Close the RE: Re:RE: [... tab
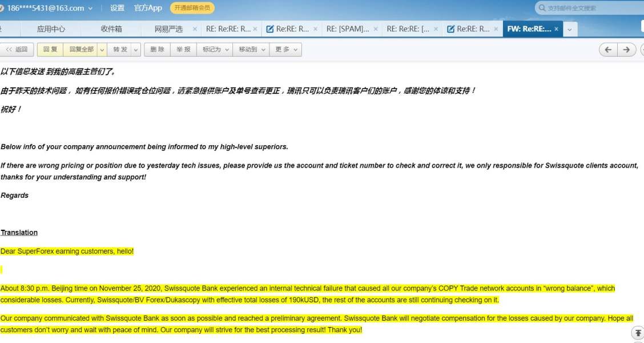 436,29
